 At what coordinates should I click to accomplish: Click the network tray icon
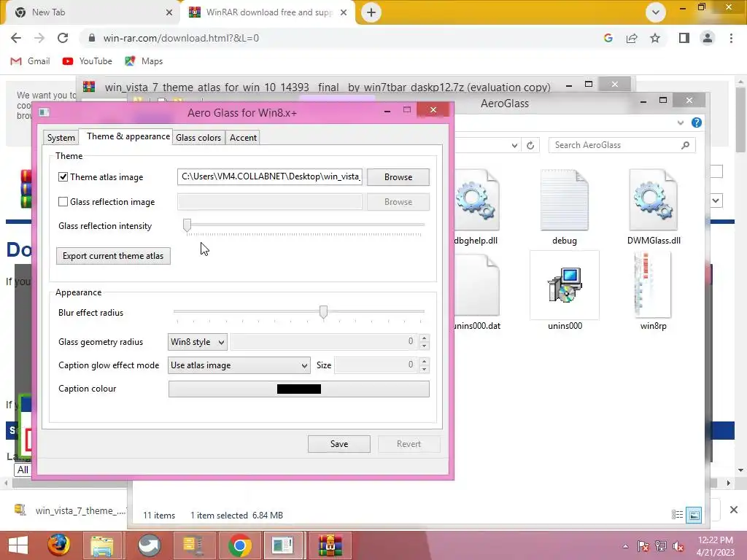click(x=661, y=546)
